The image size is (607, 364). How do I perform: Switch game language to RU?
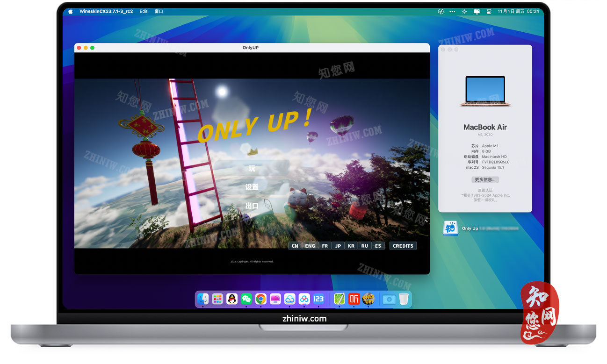coord(365,246)
